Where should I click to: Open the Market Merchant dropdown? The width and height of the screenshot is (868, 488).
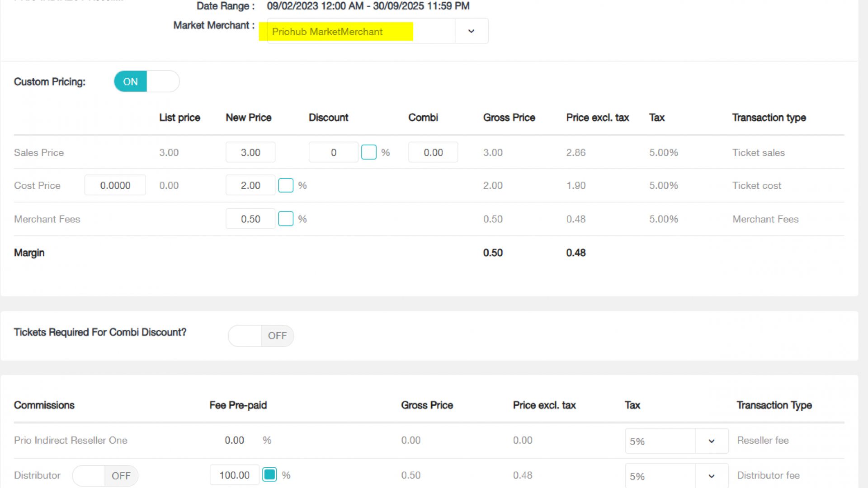click(471, 31)
